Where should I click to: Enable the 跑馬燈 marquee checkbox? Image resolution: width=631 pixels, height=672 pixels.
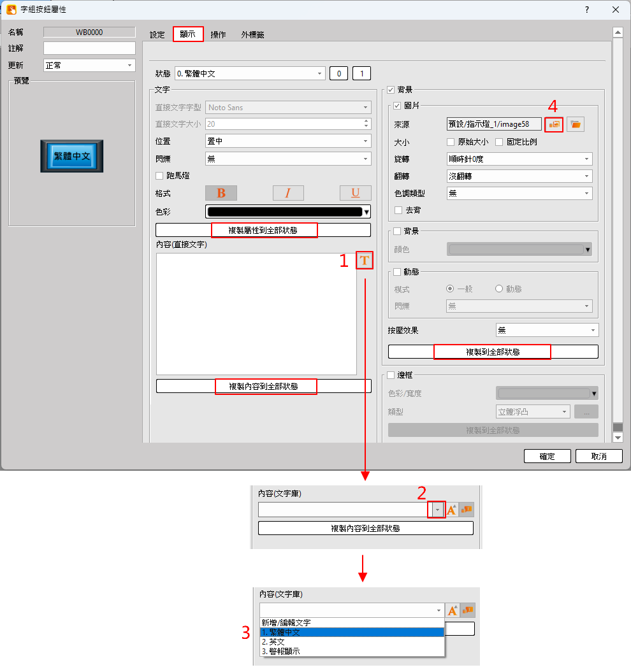coord(160,176)
